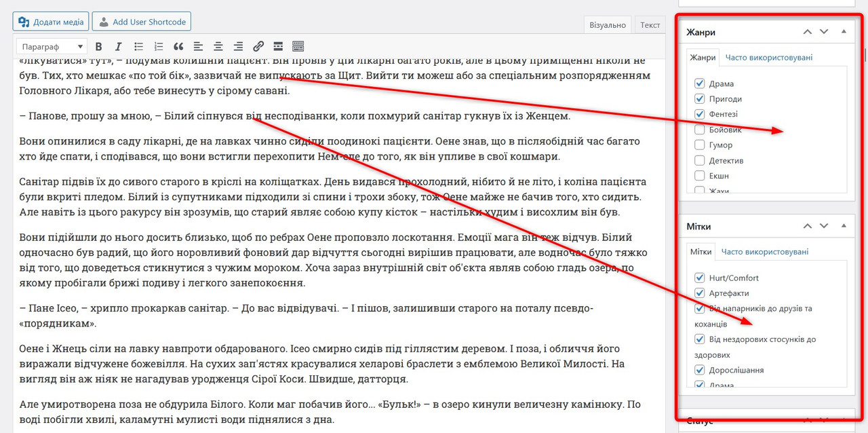Viewport: 868px width, 433px height.
Task: Apply blockquote formatting
Action: pos(178,47)
